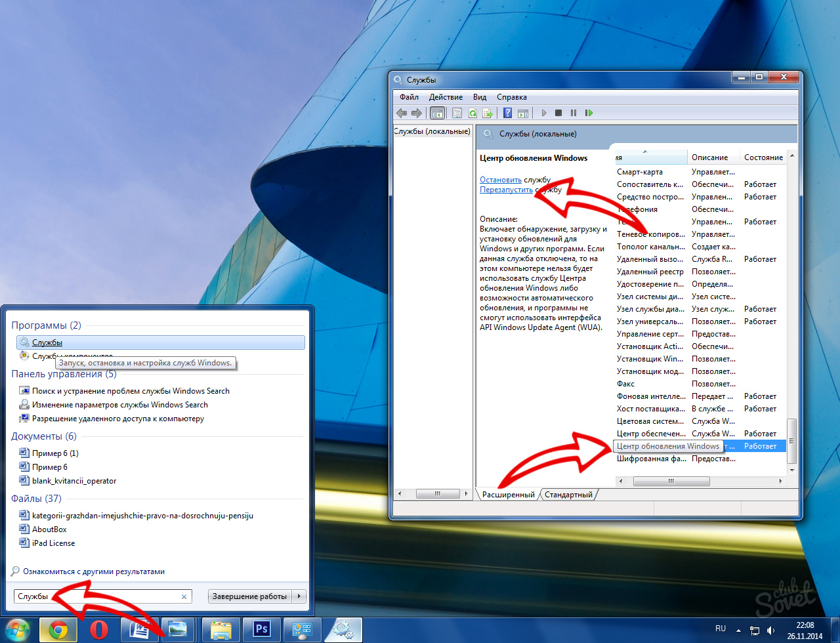Open the Properties toolbar icon
Image resolution: width=840 pixels, height=643 pixels.
457,113
